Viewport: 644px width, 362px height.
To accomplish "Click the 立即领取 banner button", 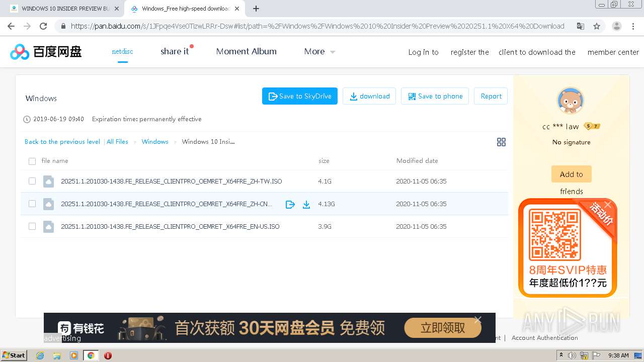I will (x=443, y=328).
